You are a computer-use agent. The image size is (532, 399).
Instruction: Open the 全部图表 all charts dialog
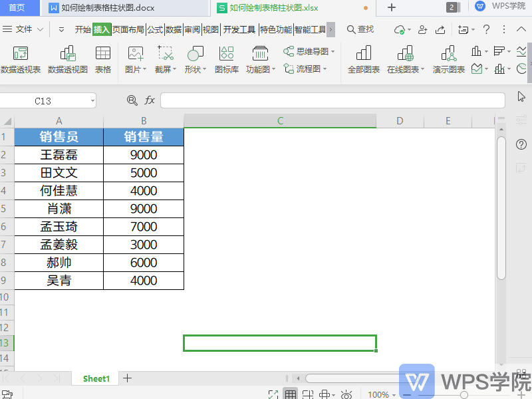pyautogui.click(x=363, y=60)
